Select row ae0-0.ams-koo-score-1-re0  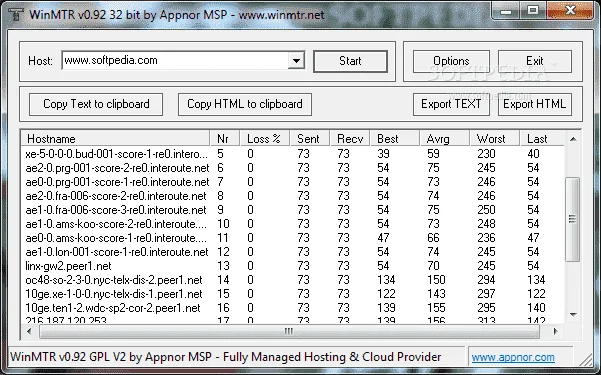click(x=293, y=238)
